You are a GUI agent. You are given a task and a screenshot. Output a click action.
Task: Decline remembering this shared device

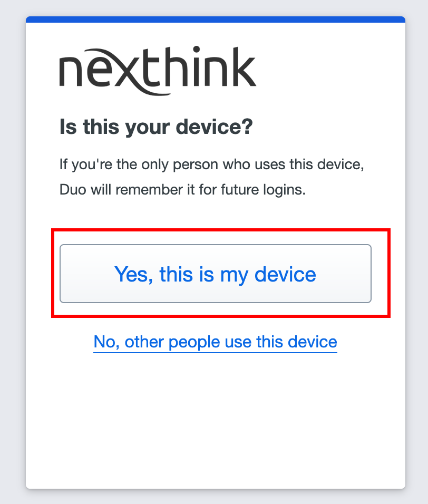point(215,342)
